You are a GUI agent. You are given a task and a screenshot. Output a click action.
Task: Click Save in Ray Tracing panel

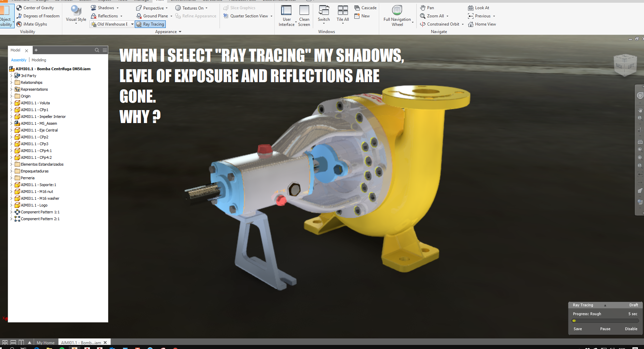[x=578, y=329]
